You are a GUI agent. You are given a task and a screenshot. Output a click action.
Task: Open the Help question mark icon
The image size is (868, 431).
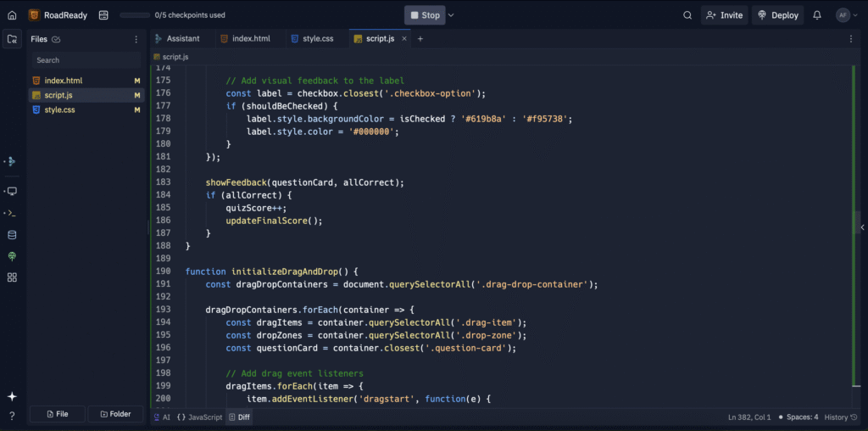coord(12,416)
